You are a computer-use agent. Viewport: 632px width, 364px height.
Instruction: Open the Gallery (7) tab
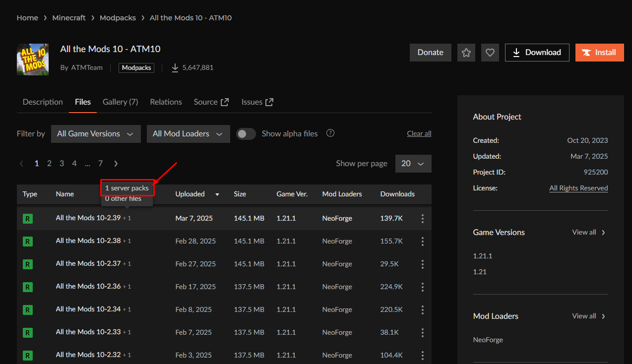coord(120,102)
